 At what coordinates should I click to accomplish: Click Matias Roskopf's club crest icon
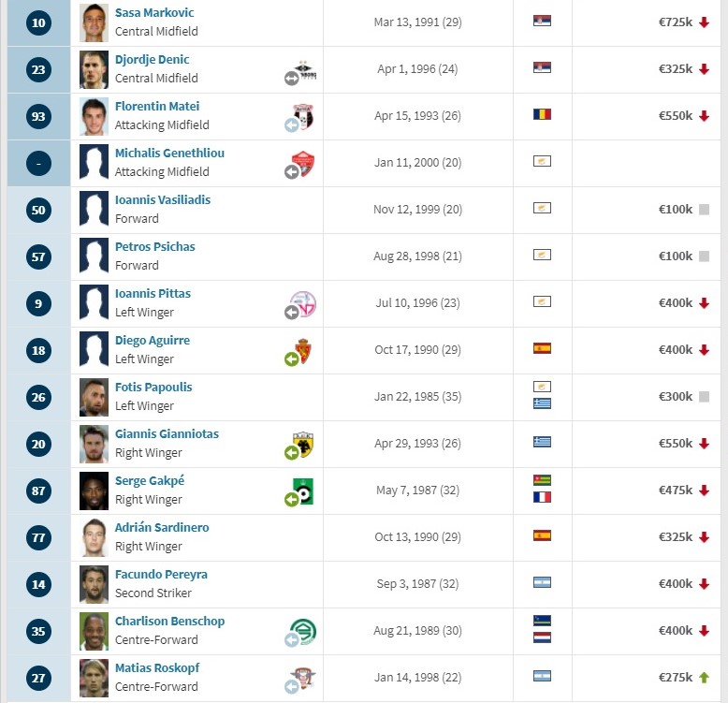[303, 679]
